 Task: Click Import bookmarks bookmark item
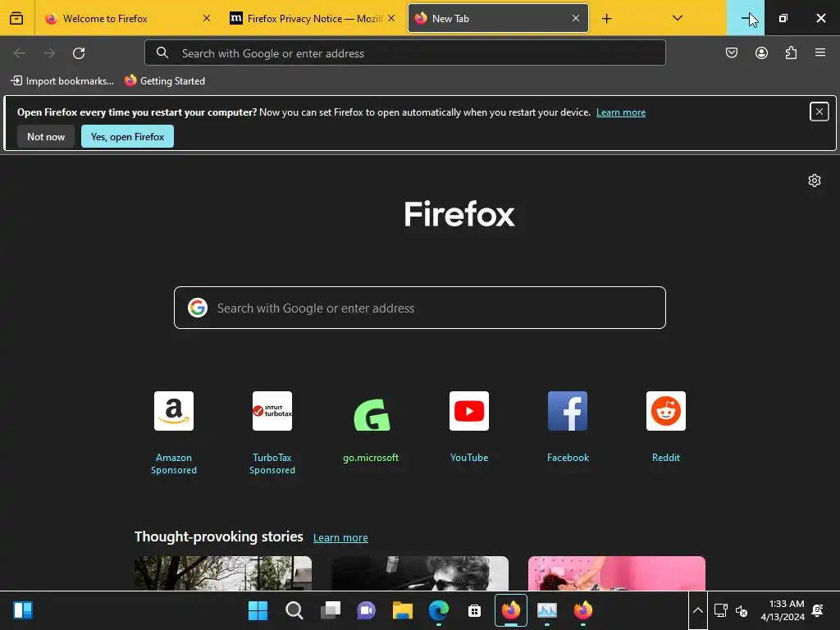coord(62,81)
